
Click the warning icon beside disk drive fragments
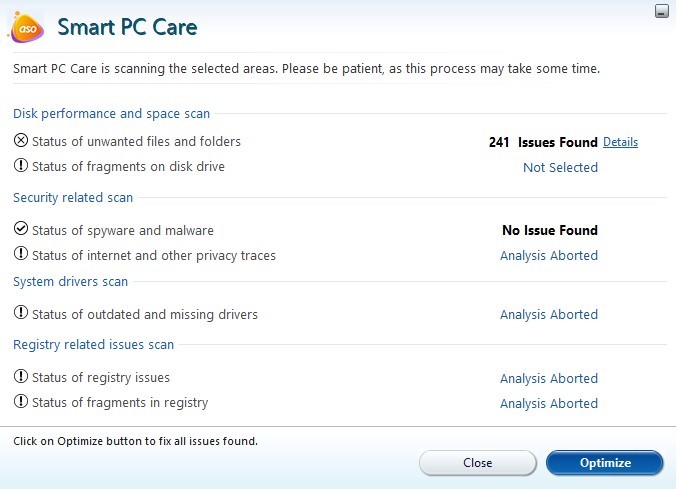coord(21,167)
